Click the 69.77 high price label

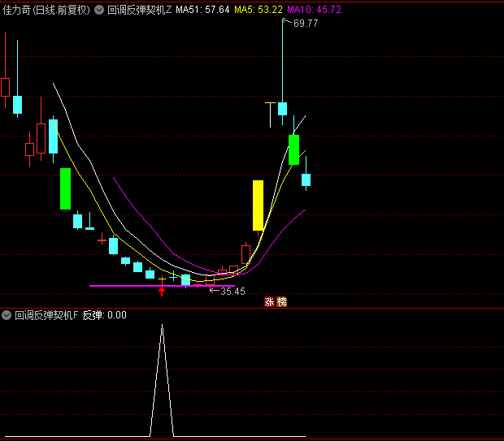(306, 24)
